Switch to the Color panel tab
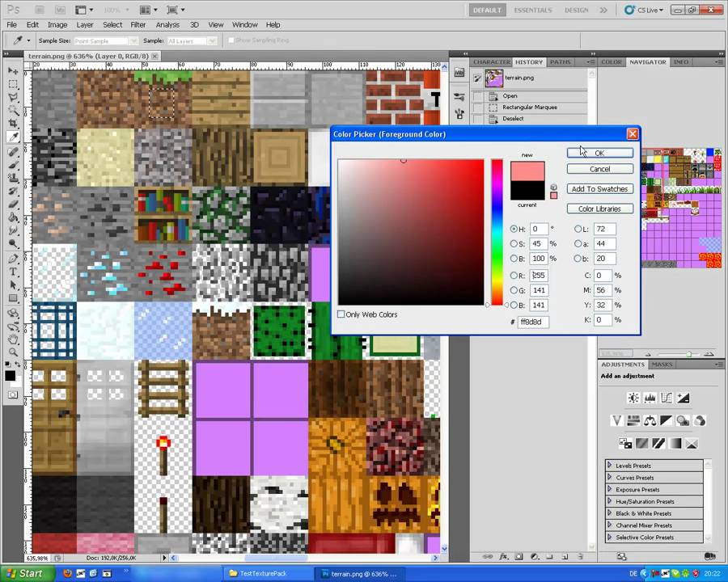Screen dimensions: 728x582 coord(611,61)
